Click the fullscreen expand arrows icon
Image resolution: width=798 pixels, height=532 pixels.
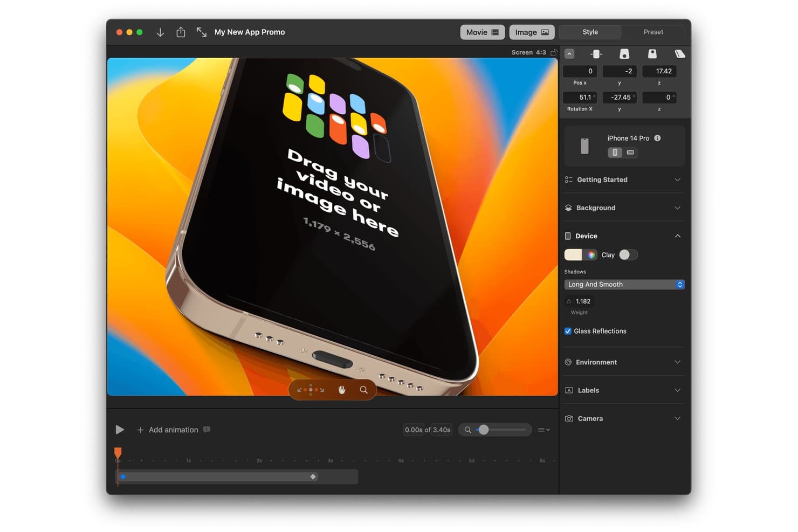click(201, 32)
